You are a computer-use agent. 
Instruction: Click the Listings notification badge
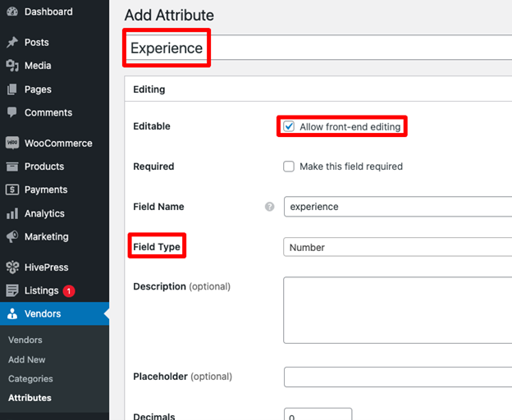(x=69, y=290)
